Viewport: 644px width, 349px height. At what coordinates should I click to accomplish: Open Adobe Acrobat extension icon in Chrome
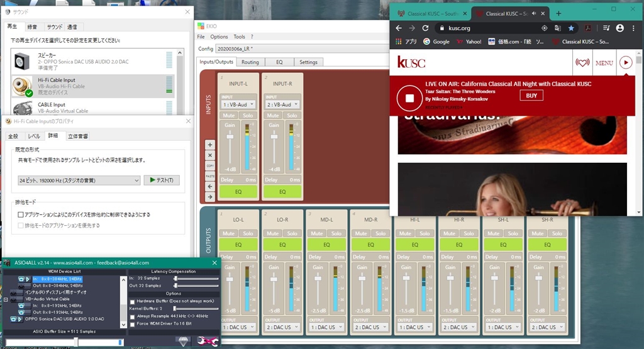(588, 28)
